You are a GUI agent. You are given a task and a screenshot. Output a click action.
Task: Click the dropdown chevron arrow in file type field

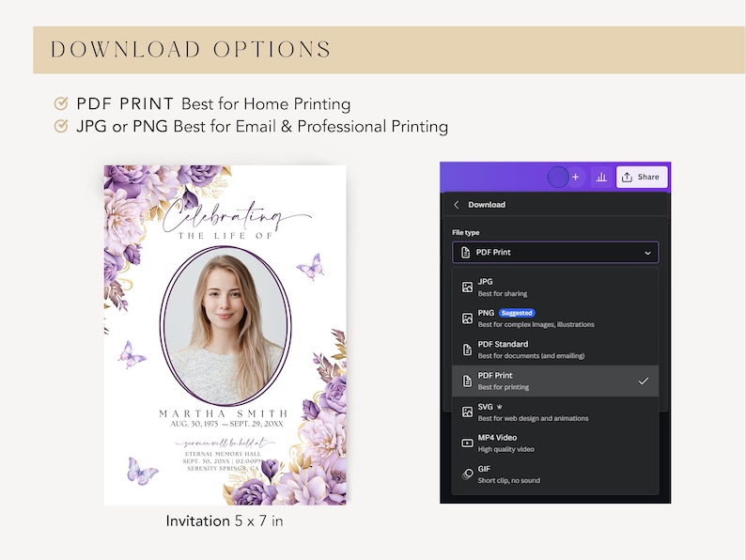[647, 253]
